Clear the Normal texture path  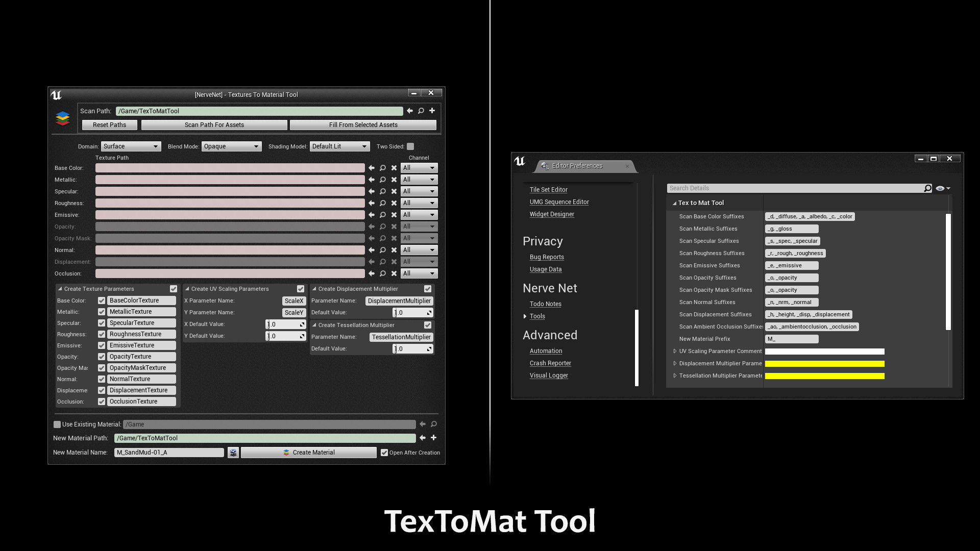(x=394, y=250)
